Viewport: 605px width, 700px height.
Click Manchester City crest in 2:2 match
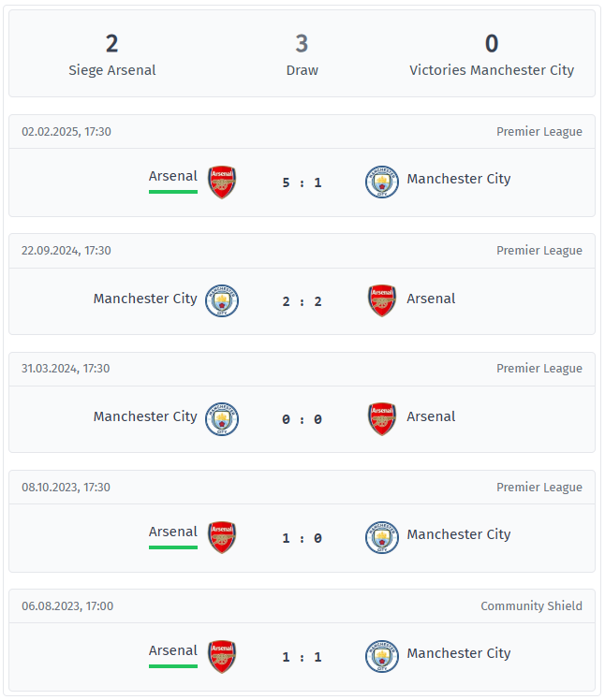click(222, 301)
